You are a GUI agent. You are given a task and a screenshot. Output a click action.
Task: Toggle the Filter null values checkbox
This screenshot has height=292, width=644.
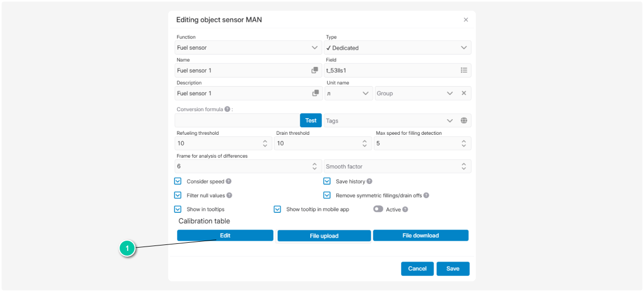coord(178,196)
